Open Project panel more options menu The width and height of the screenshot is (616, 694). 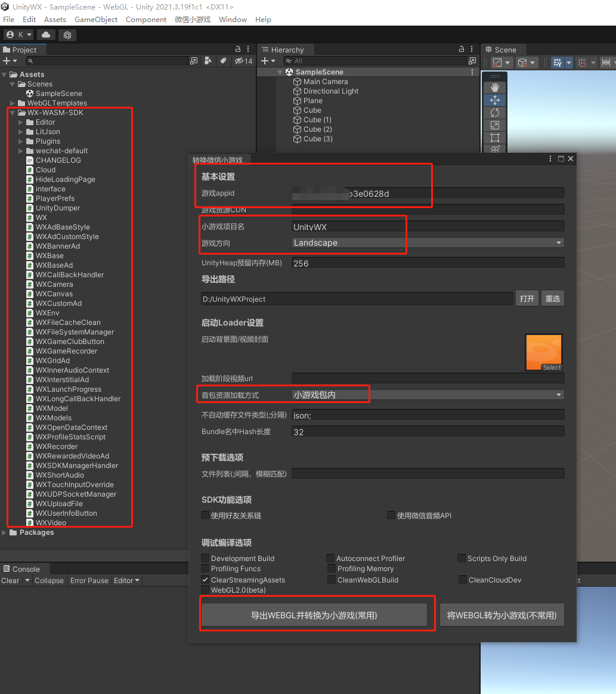248,49
